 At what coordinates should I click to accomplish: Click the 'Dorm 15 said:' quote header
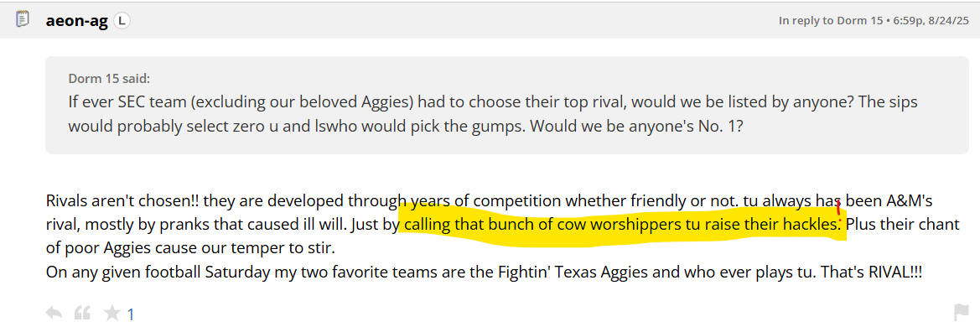(109, 79)
